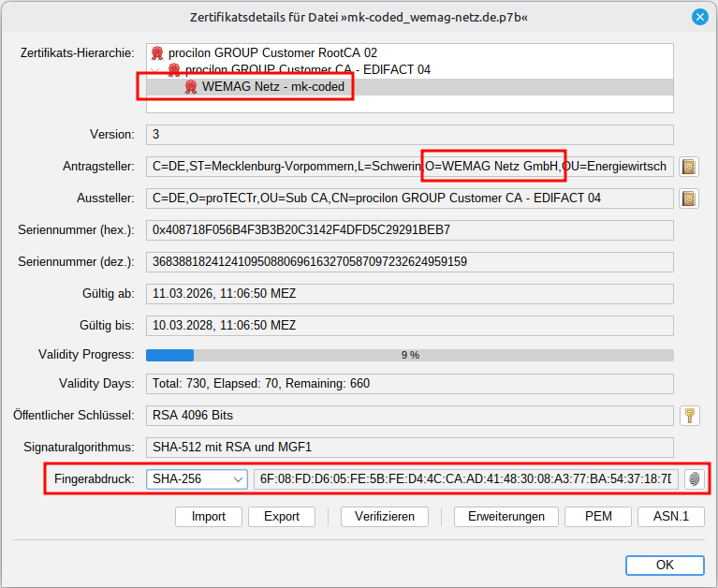The height and width of the screenshot is (588, 718).
Task: Open the ASN.1 structure view
Action: 671,517
